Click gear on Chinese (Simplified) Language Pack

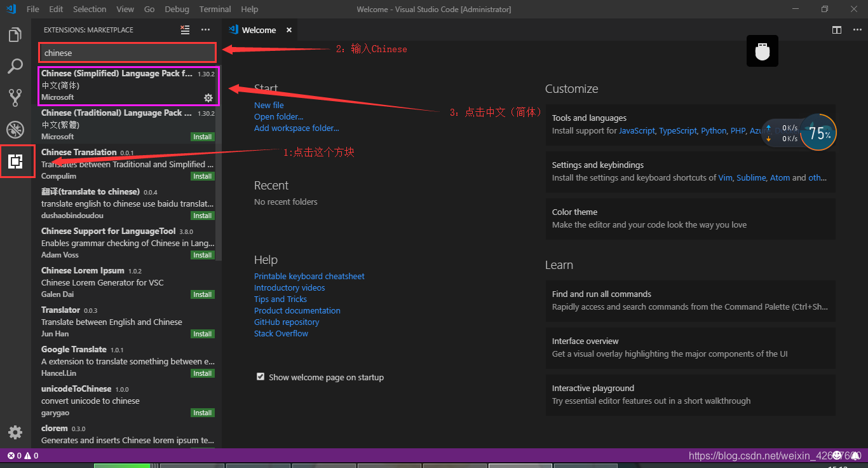[x=208, y=97]
